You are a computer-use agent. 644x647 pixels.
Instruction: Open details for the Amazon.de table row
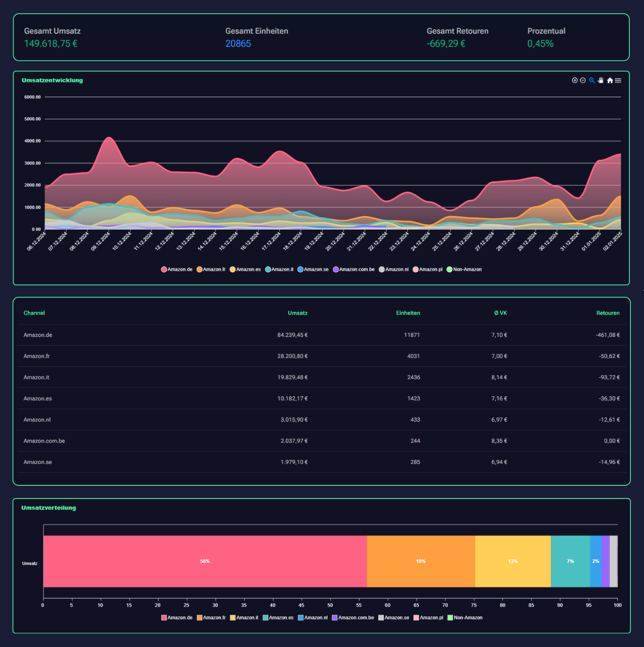pyautogui.click(x=38, y=335)
